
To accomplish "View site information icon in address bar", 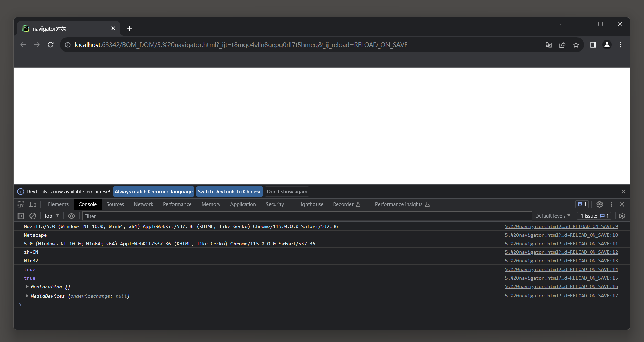I will [x=68, y=45].
